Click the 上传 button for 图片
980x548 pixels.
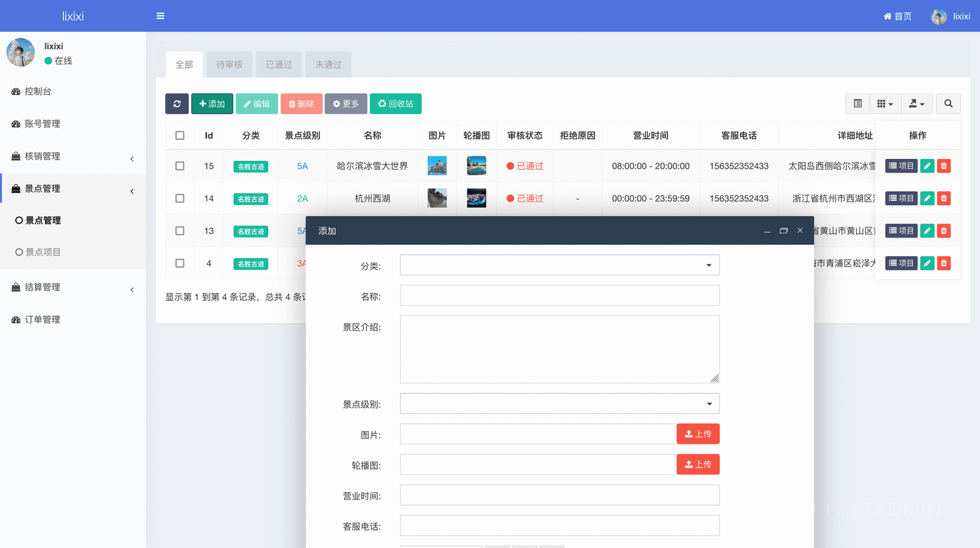(x=698, y=434)
